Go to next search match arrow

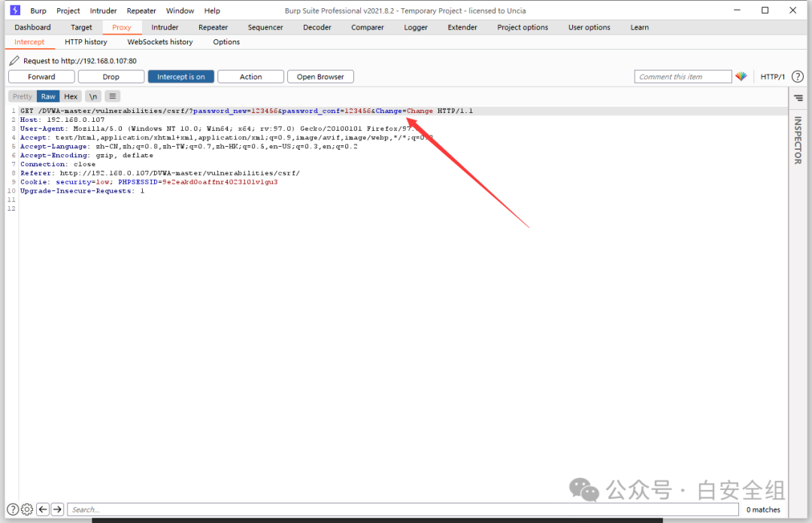pos(57,509)
